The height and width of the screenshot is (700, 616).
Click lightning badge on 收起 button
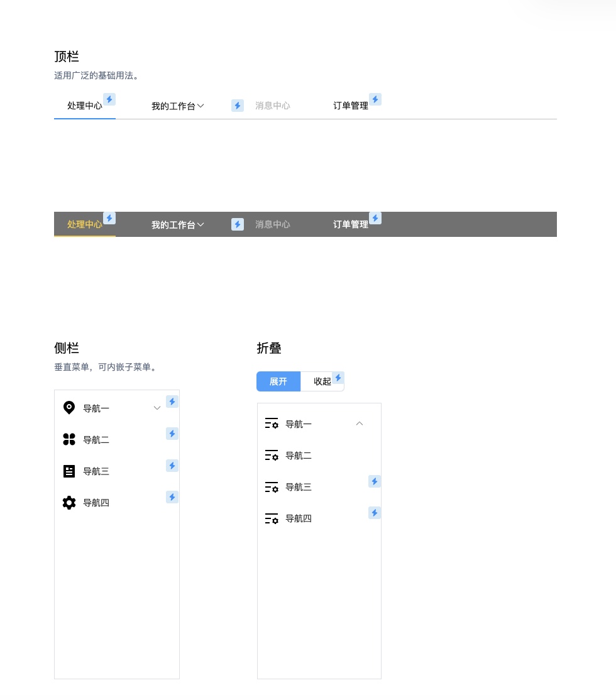coord(338,378)
